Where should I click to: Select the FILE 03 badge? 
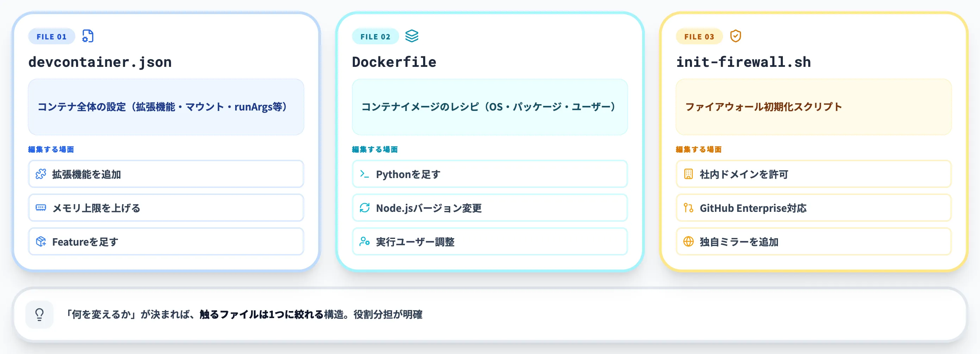click(699, 37)
